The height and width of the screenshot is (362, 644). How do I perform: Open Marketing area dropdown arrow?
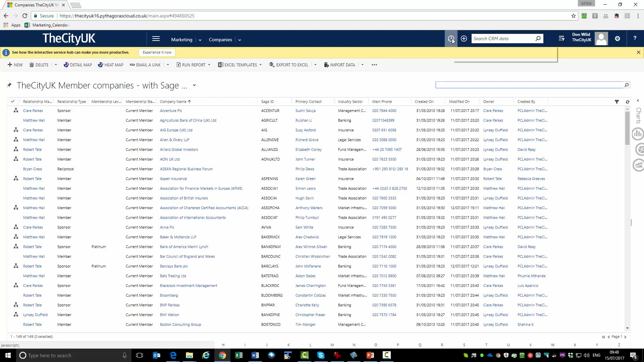200,40
